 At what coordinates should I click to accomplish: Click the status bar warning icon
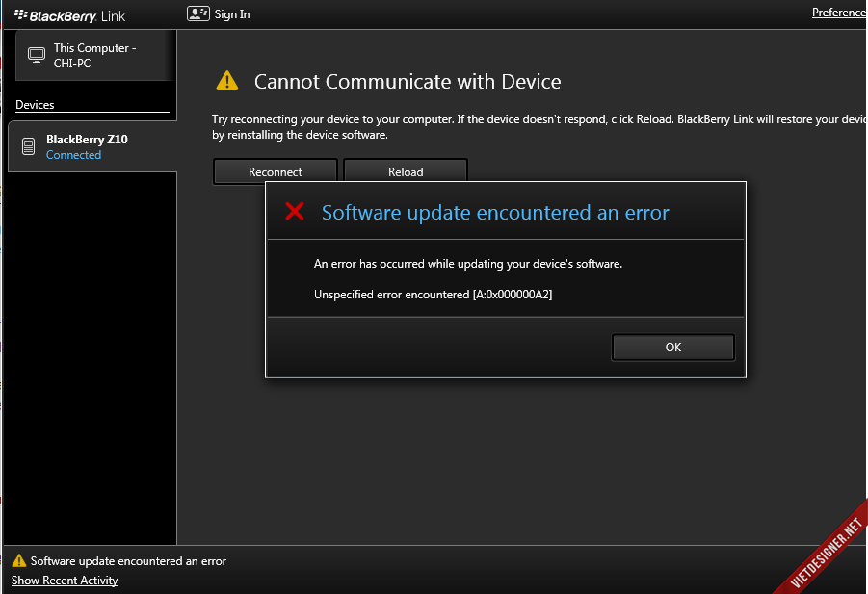pyautogui.click(x=19, y=561)
